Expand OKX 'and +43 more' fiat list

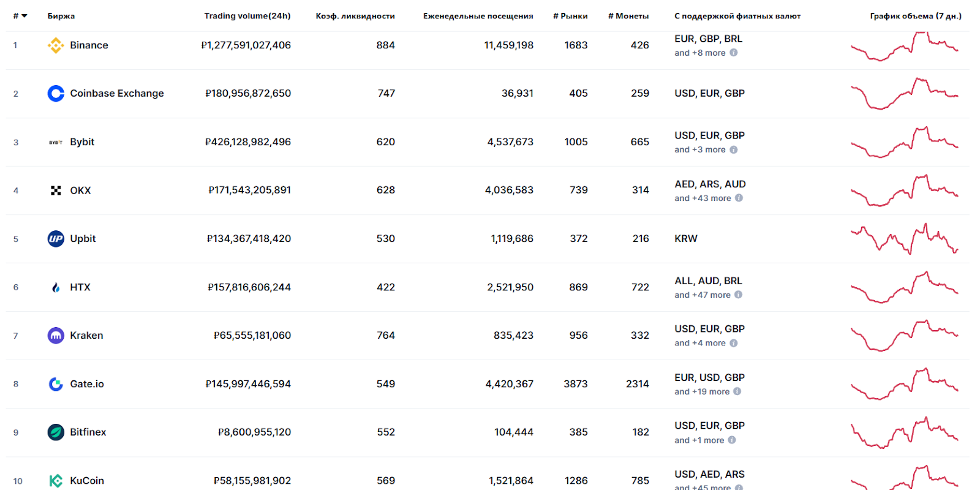tap(703, 198)
